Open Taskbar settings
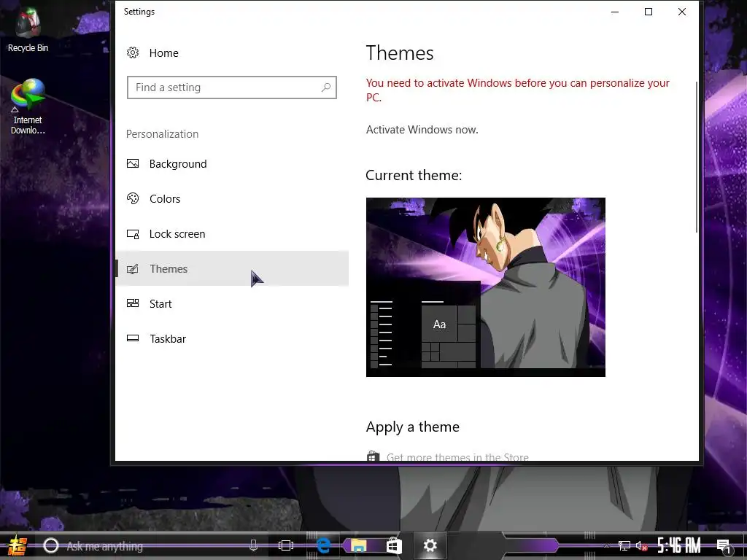747x560 pixels. (x=232, y=338)
